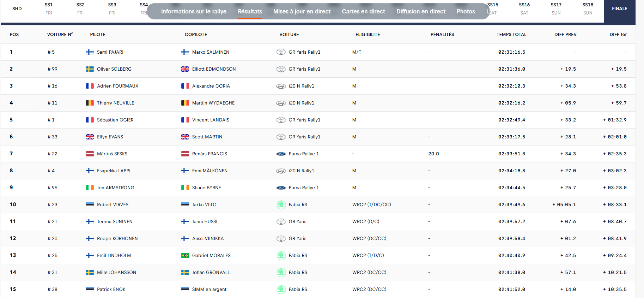Click the DIFF PREV column header
644x298 pixels.
coord(565,34)
